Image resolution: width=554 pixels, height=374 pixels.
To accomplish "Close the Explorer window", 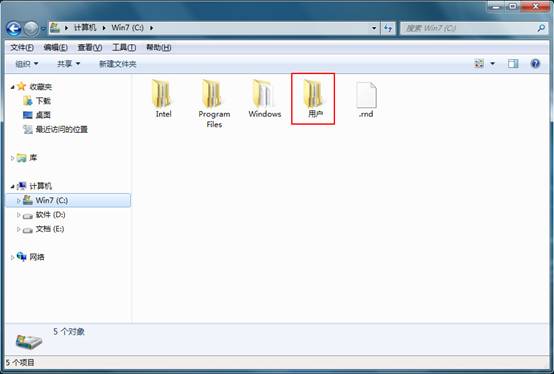I will pos(536,6).
